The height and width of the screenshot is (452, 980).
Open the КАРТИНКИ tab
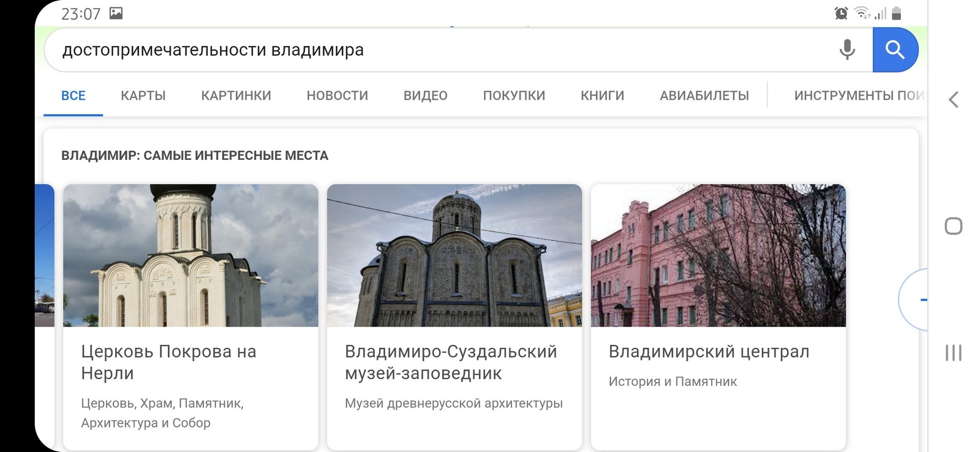pyautogui.click(x=236, y=96)
